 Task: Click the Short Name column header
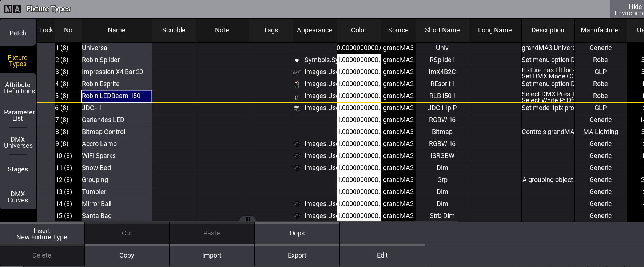point(442,30)
